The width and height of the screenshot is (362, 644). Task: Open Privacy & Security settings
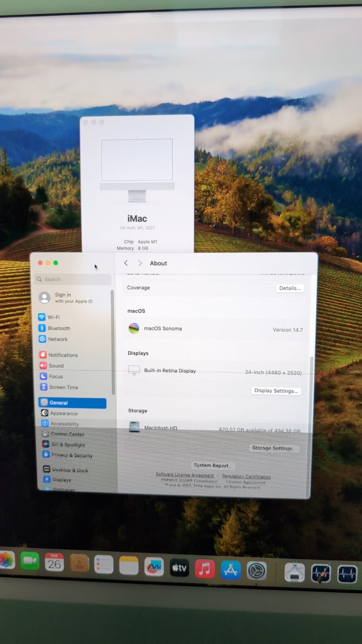tap(68, 455)
